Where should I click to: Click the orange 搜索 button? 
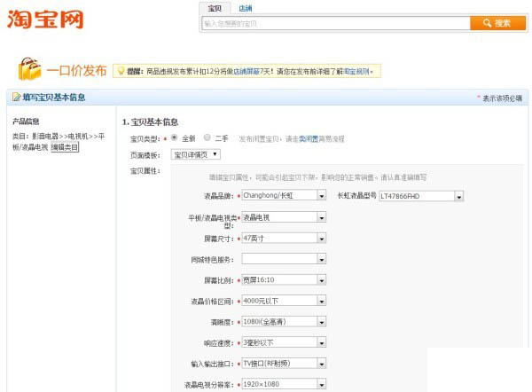(497, 23)
